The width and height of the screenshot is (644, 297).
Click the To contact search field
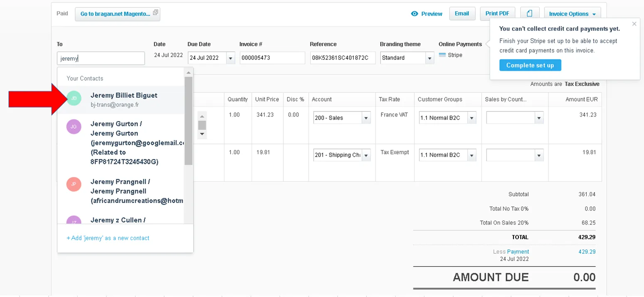click(101, 58)
